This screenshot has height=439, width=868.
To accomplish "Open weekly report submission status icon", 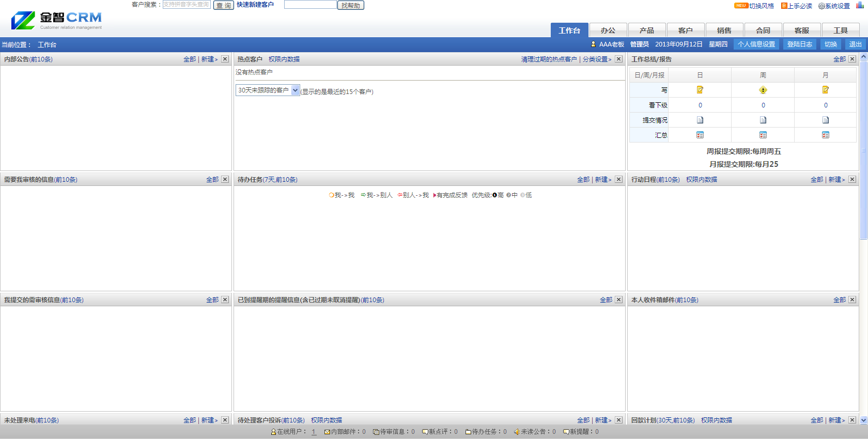I will pyautogui.click(x=763, y=120).
